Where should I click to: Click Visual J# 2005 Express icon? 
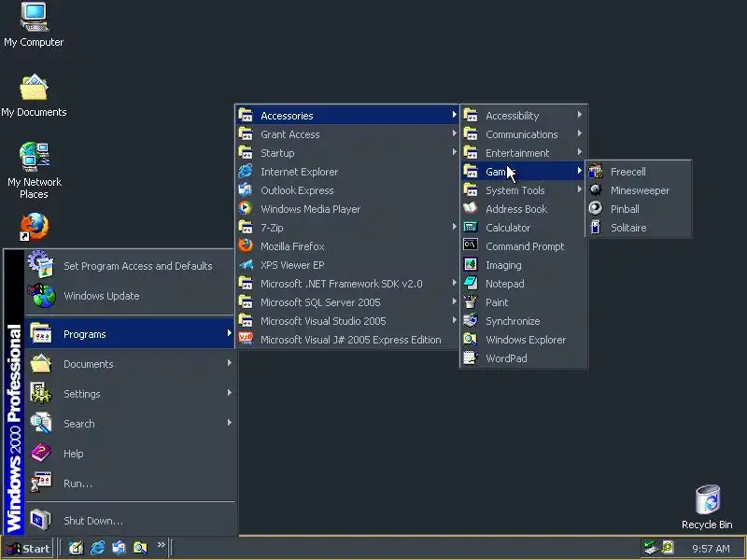246,339
